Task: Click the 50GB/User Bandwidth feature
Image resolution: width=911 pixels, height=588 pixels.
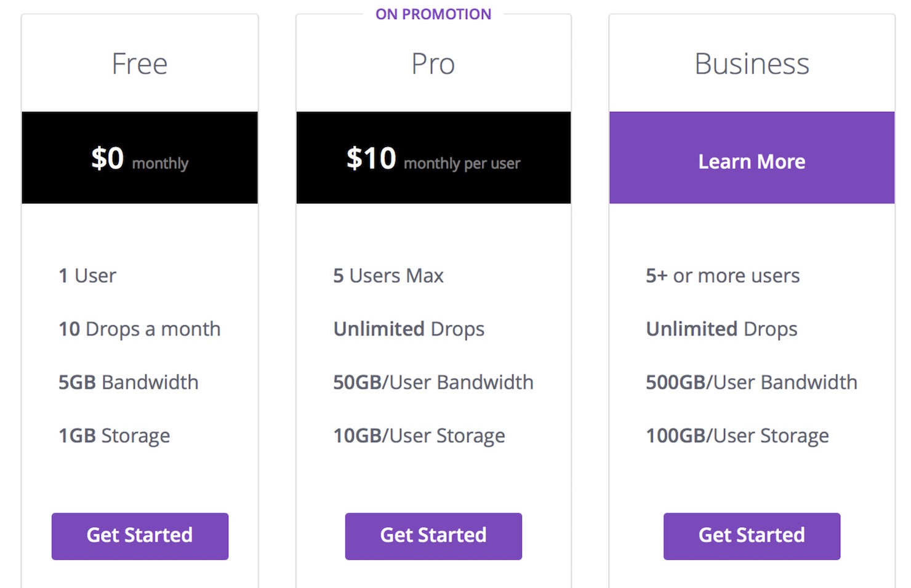Action: (433, 382)
